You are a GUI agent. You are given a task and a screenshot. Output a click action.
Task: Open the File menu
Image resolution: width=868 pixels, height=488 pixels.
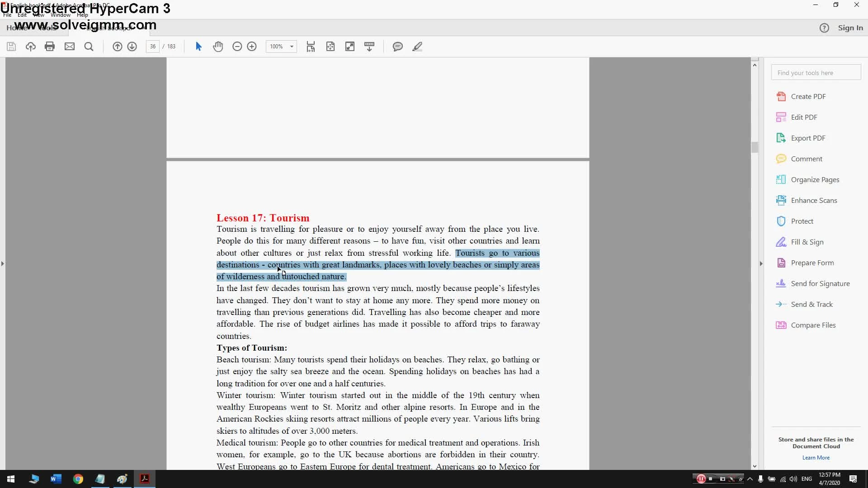pyautogui.click(x=7, y=15)
